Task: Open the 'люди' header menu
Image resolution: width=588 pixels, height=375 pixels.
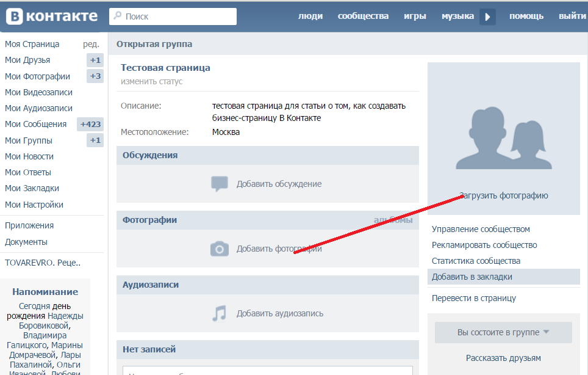Action: [x=310, y=16]
